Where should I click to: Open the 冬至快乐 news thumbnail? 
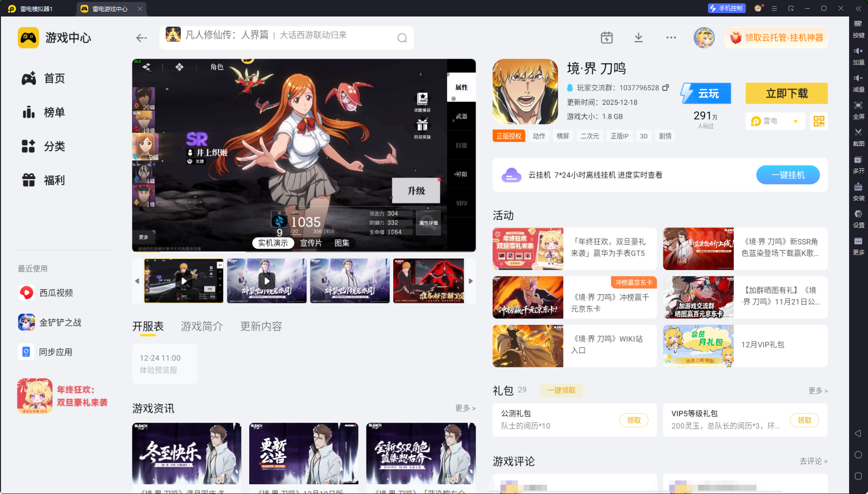click(x=187, y=453)
